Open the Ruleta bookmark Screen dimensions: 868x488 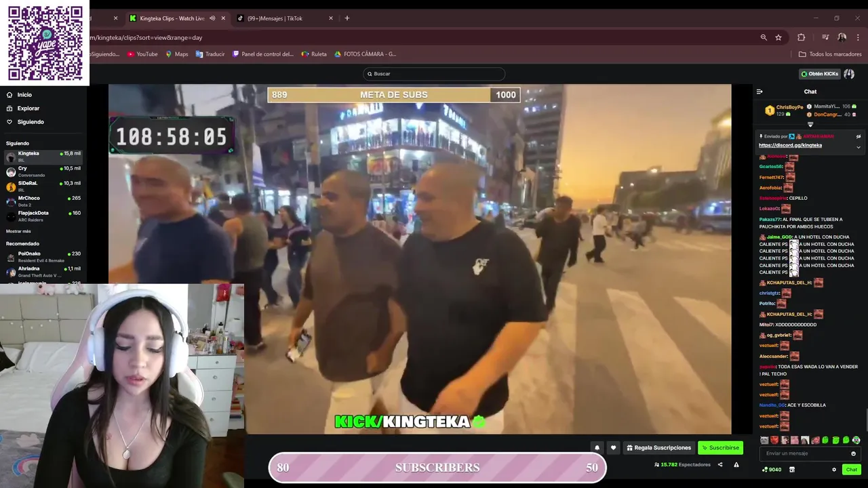pos(314,54)
